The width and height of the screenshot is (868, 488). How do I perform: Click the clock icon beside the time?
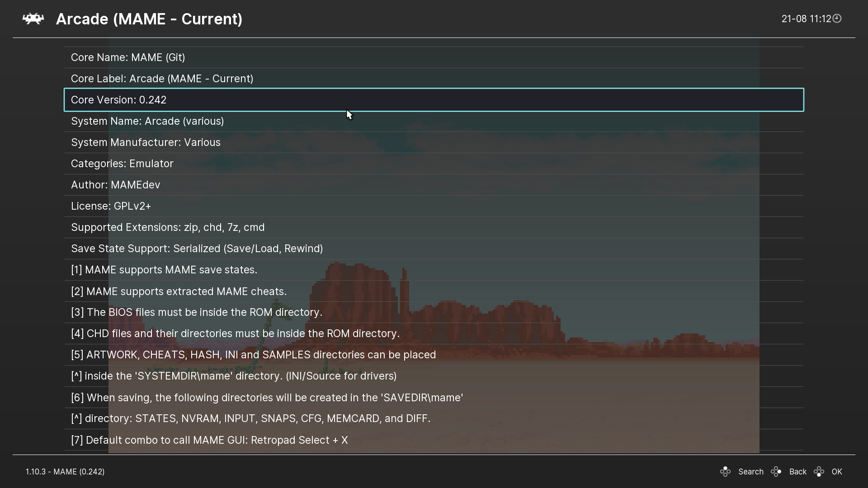tap(837, 19)
